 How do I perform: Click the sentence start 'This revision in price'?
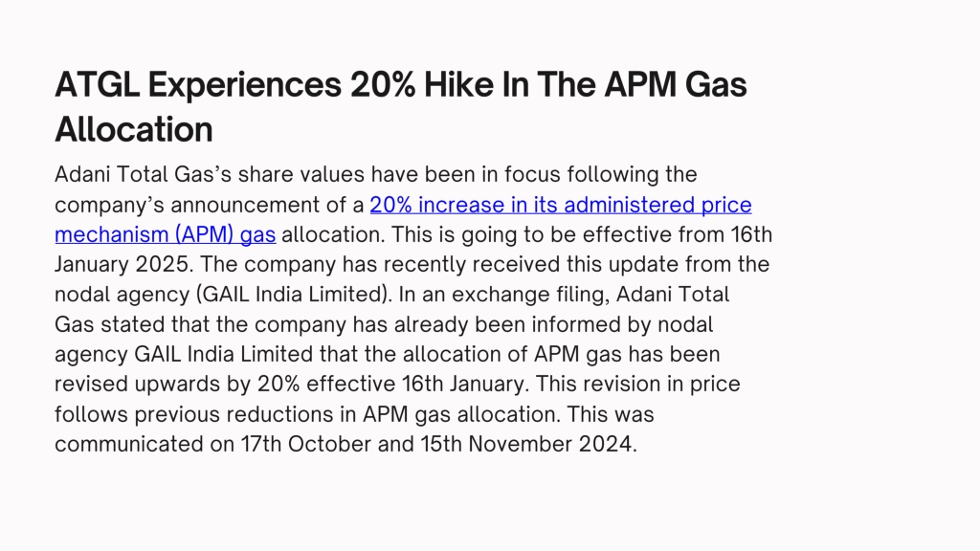click(637, 385)
